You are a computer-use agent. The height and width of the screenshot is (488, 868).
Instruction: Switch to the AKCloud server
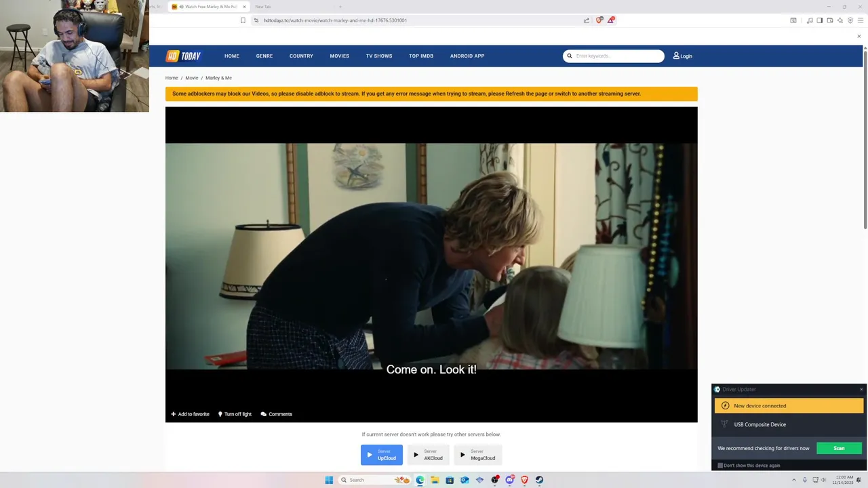tap(429, 455)
